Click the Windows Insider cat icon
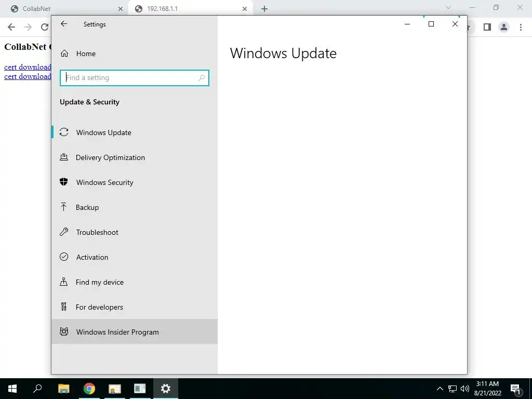The height and width of the screenshot is (399, 532). pyautogui.click(x=64, y=331)
